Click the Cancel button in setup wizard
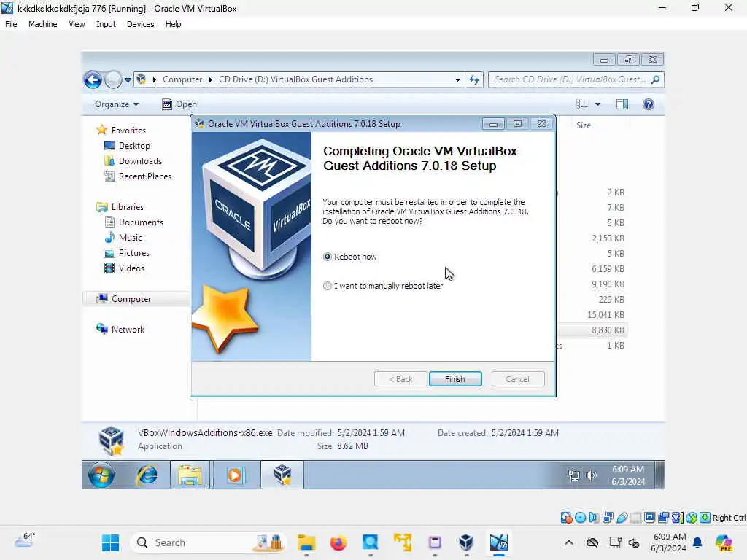747x560 pixels. pos(517,379)
